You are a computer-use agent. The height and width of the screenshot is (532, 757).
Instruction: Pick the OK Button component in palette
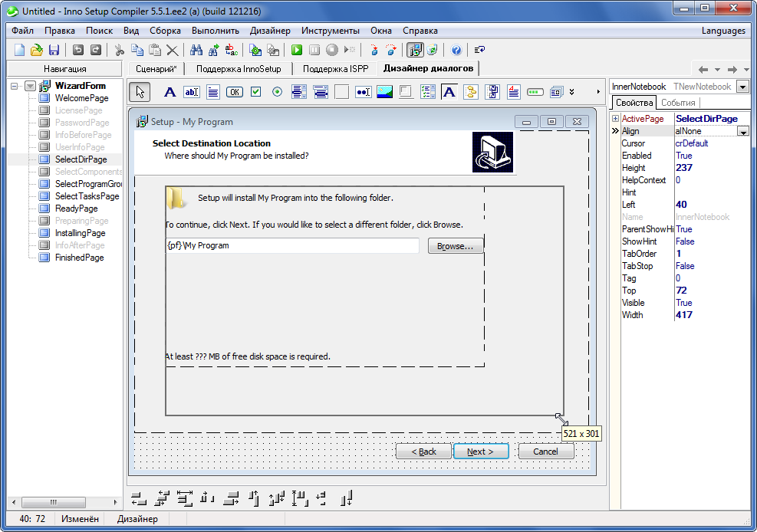point(235,92)
